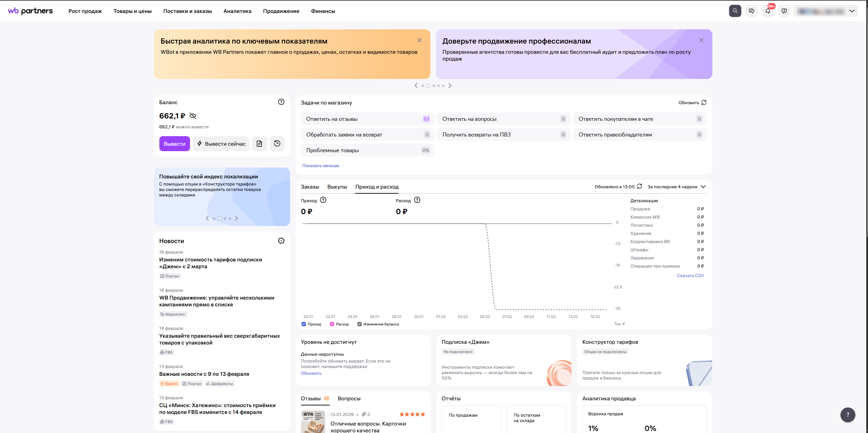Image resolution: width=868 pixels, height=433 pixels.
Task: Refresh store tasks via Обновить icon
Action: (x=704, y=102)
